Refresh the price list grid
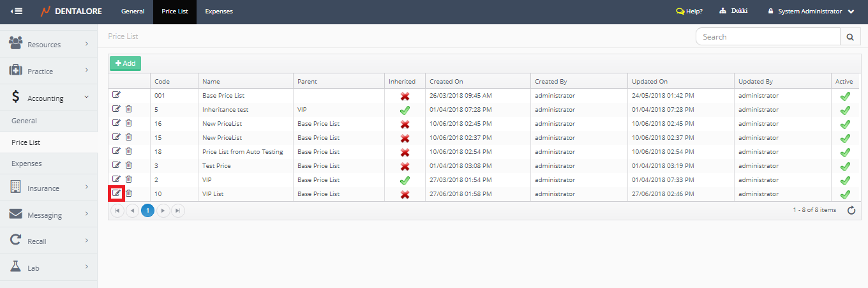868x288 pixels. pyautogui.click(x=851, y=210)
